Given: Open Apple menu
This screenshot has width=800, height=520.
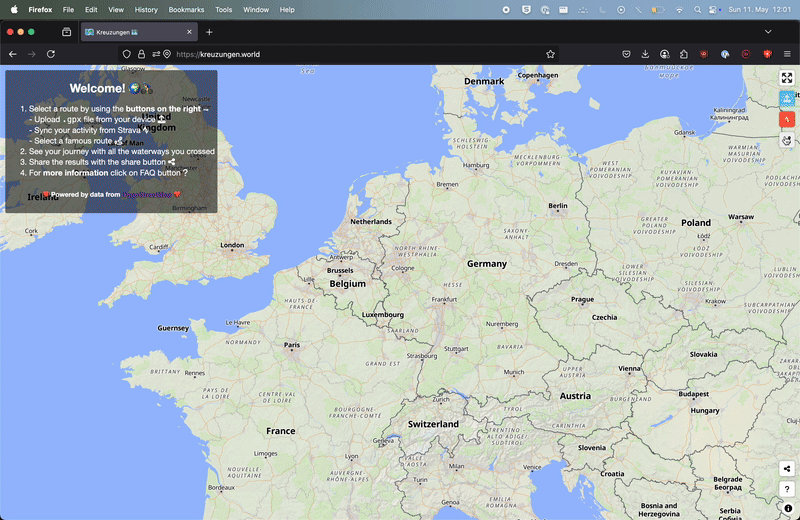Looking at the screenshot, I should 14,9.
